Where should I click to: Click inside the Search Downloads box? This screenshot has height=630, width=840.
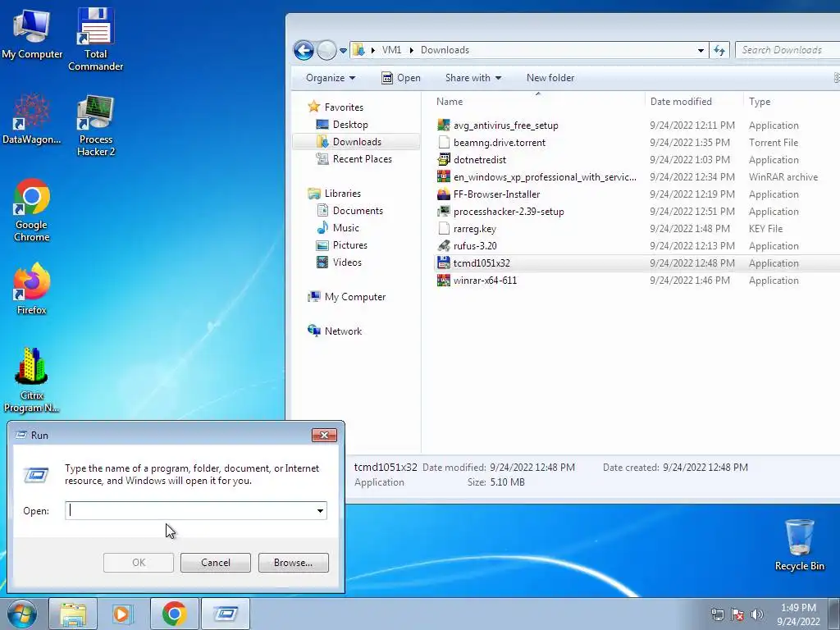pos(787,50)
